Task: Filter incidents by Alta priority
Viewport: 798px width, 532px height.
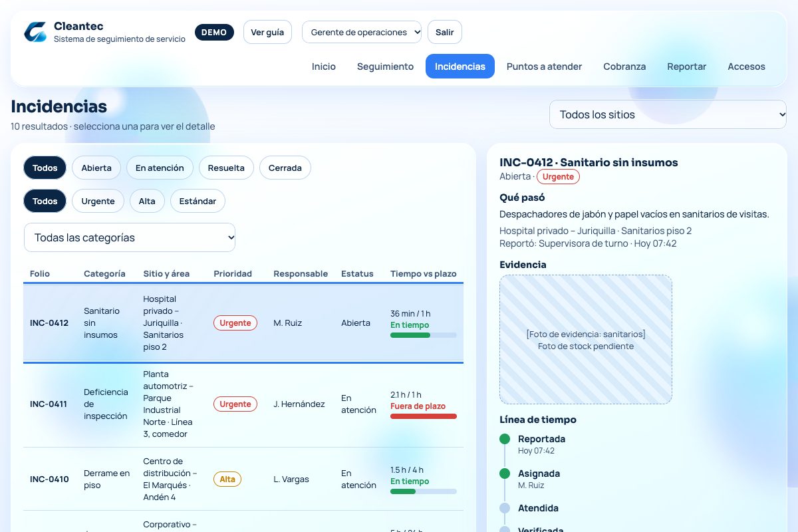Action: point(147,201)
